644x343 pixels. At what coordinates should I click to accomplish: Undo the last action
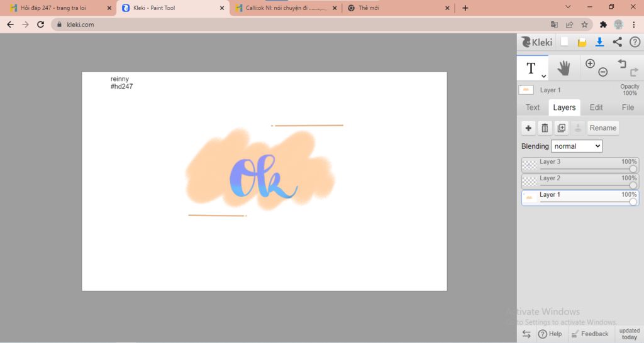(x=622, y=63)
